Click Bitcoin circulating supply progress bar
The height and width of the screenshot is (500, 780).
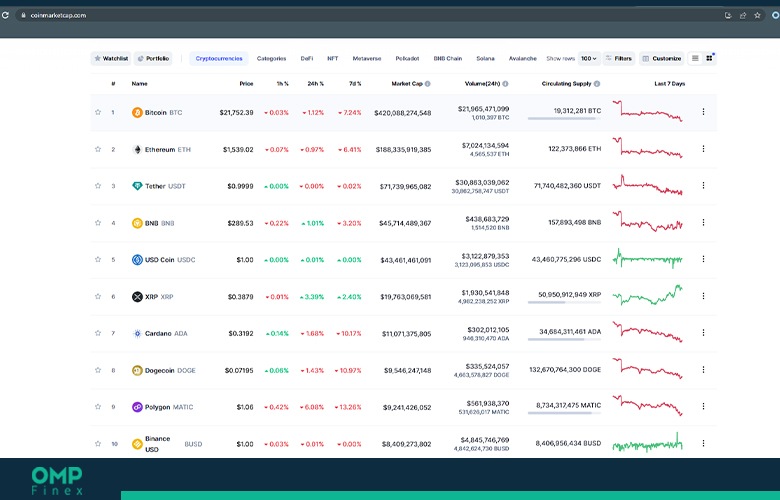click(x=564, y=118)
